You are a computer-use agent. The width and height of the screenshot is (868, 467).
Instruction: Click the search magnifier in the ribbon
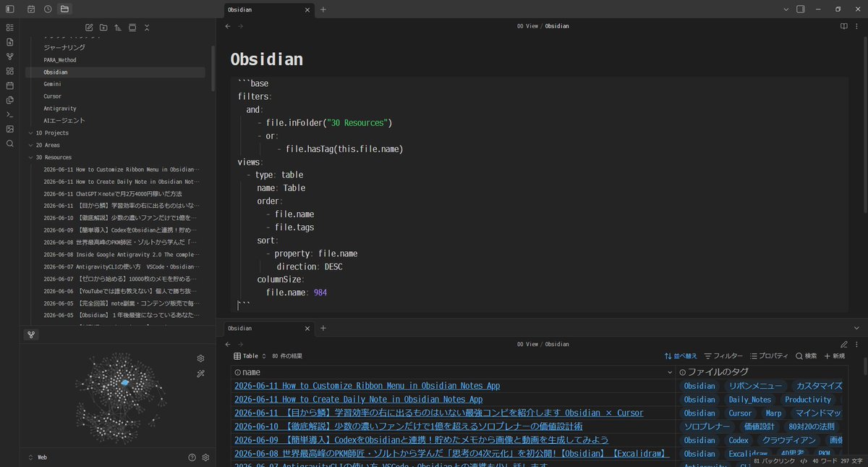(x=9, y=143)
